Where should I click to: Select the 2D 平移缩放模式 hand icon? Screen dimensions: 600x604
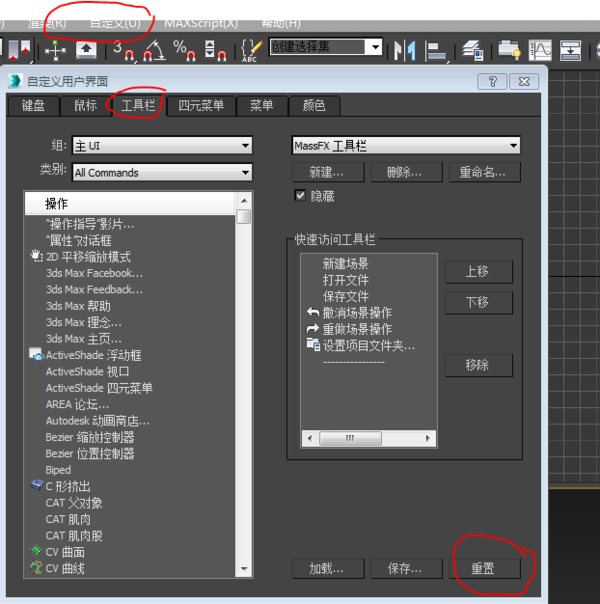pyautogui.click(x=36, y=256)
